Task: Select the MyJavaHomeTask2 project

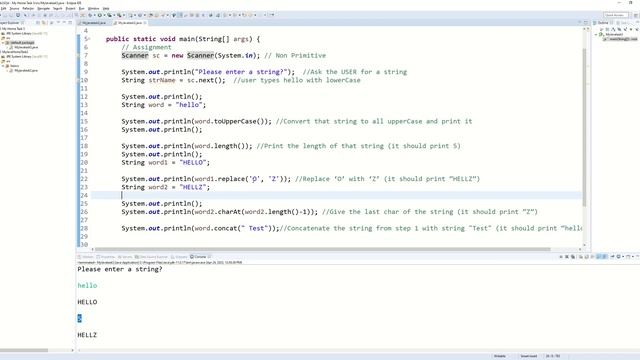Action: 15,52
